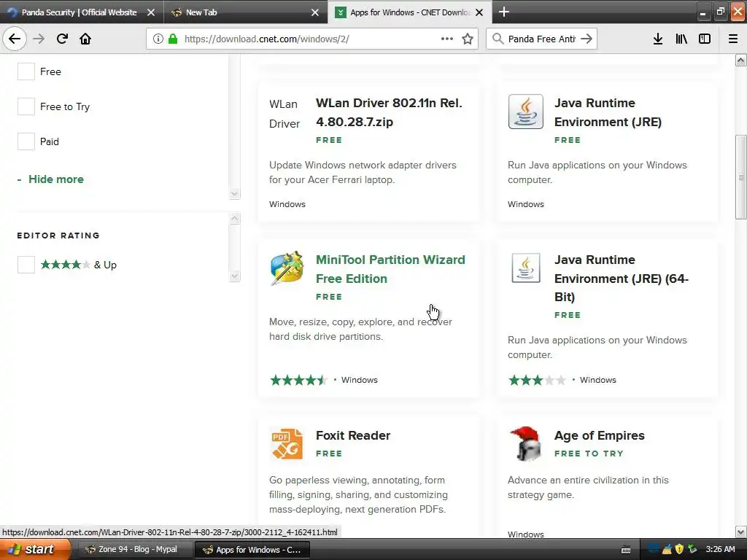
Task: Toggle the sidebar view
Action: click(705, 39)
